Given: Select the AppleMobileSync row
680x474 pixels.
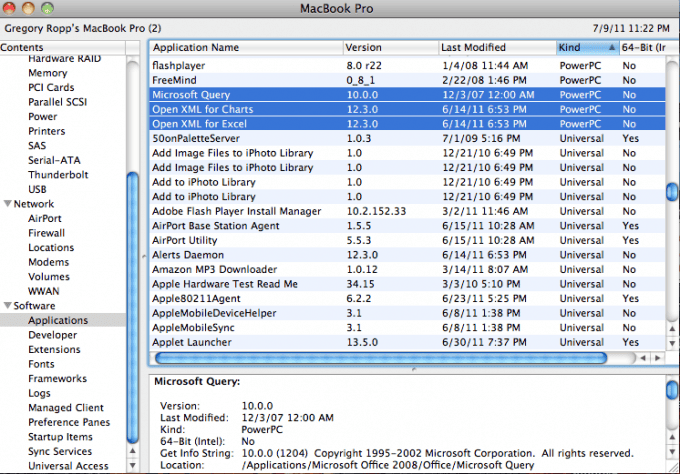Looking at the screenshot, I should click(x=407, y=327).
